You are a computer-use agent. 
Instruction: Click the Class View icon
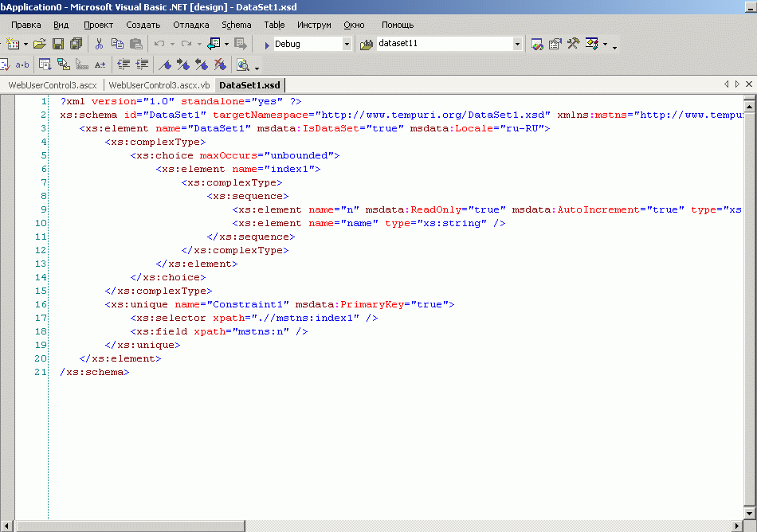592,44
